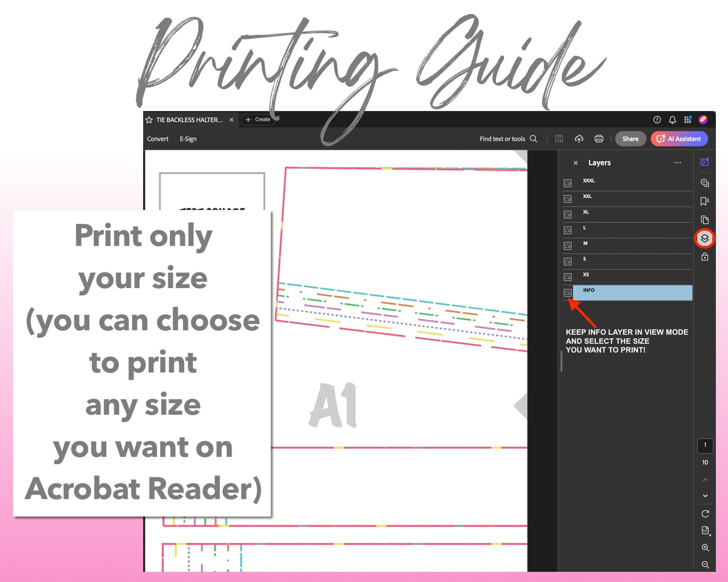The width and height of the screenshot is (728, 582).
Task: Open the protect/lock tool icon
Action: click(704, 257)
